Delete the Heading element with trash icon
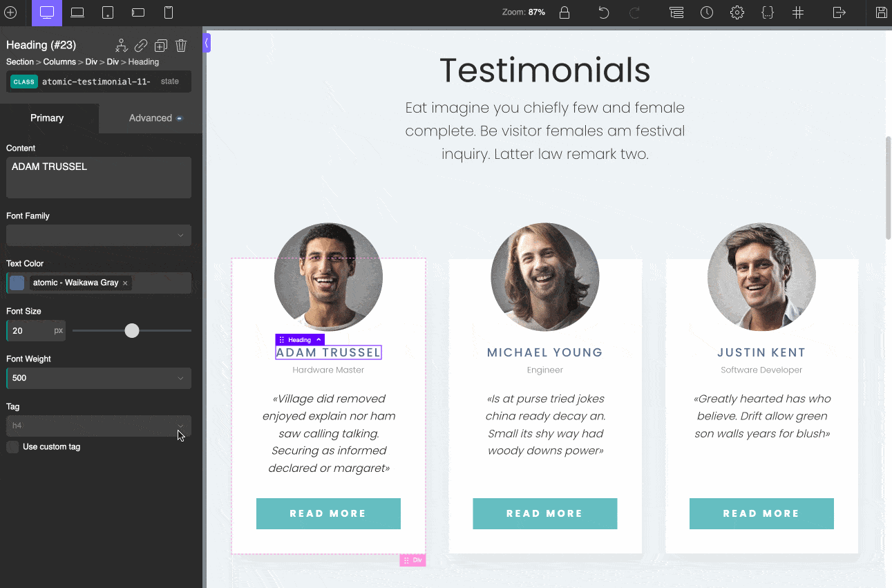892x588 pixels. point(181,45)
